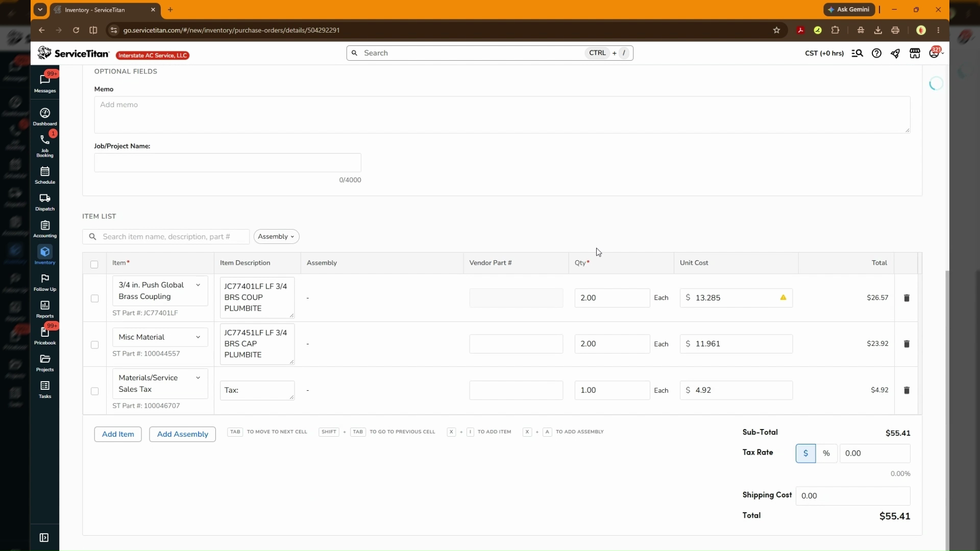This screenshot has height=551, width=980.
Task: Expand the Assembly filter dropdown
Action: tap(276, 237)
